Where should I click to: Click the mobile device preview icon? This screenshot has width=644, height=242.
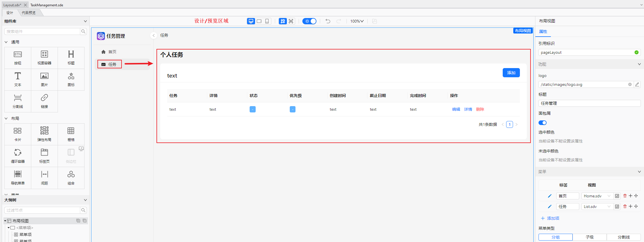point(267,21)
